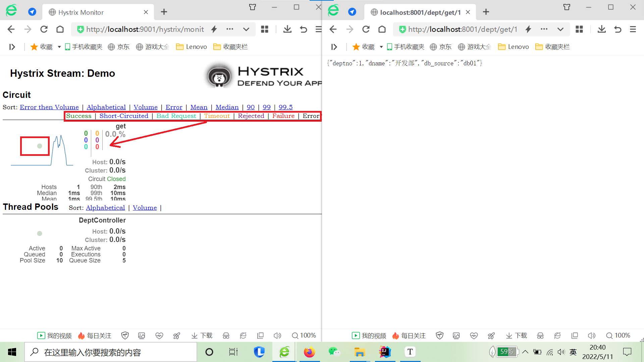The width and height of the screenshot is (644, 362).
Task: Click the Windows taskbar search input field
Action: (111, 352)
